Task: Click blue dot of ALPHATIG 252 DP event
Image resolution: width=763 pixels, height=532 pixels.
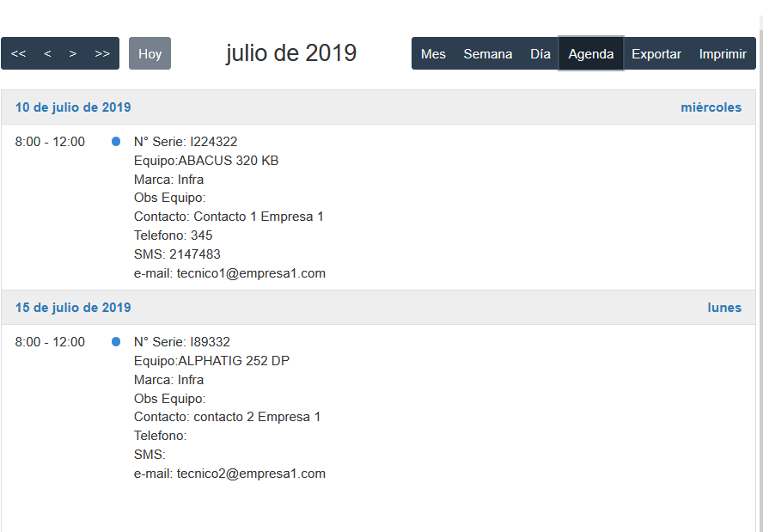Action: point(116,342)
